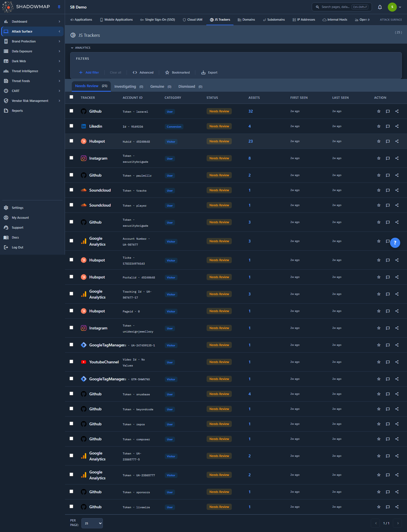Open the Mobile Applications tab
The image size is (407, 532).
pos(116,20)
